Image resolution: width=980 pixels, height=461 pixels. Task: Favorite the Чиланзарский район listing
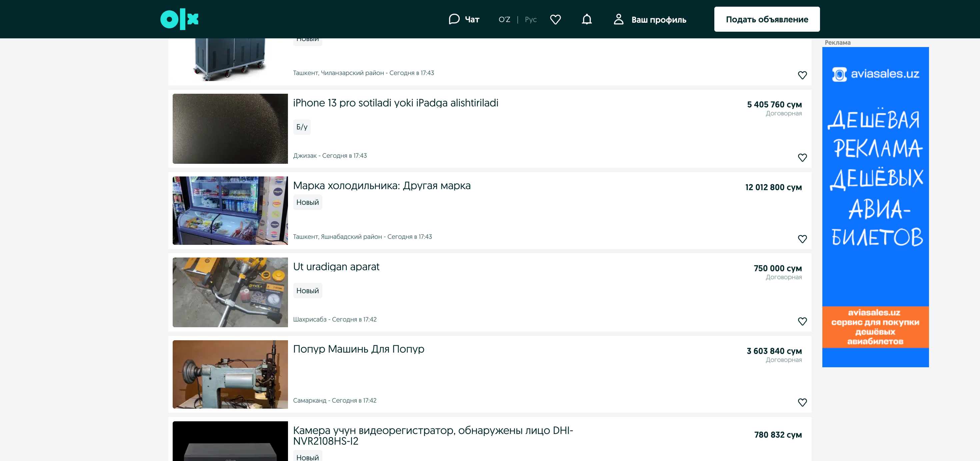click(x=802, y=75)
